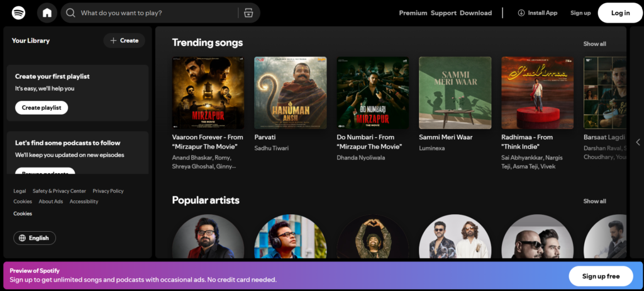The height and width of the screenshot is (291, 644).
Task: Go to Home via house icon
Action: tap(47, 13)
